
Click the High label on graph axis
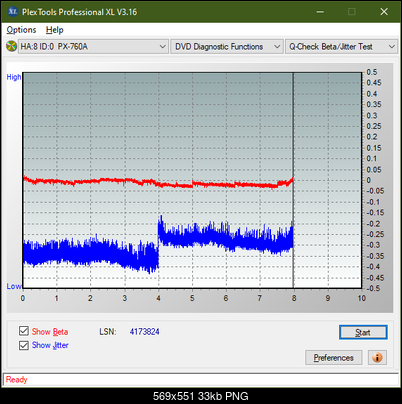14,77
